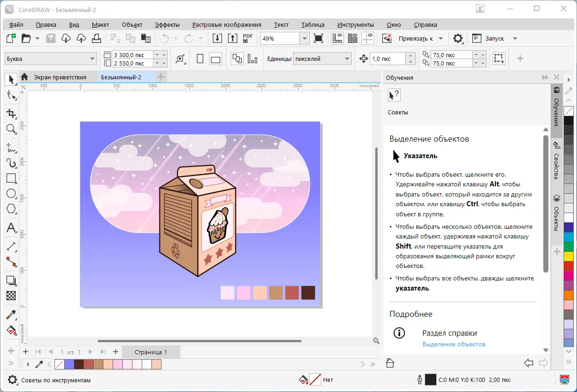Toggle the rulers display
This screenshot has width=577, height=392.
(337, 38)
